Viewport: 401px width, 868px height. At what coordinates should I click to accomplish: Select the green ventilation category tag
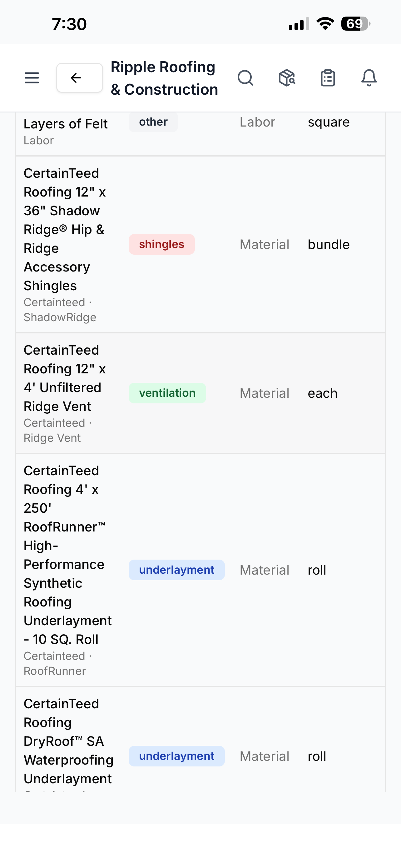pyautogui.click(x=167, y=393)
